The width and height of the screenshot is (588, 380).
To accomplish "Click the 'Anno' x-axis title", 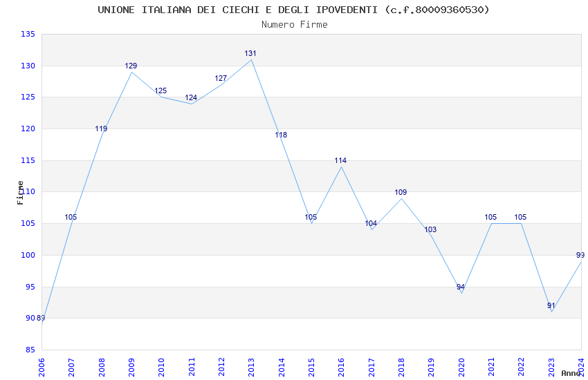I will pyautogui.click(x=571, y=373).
